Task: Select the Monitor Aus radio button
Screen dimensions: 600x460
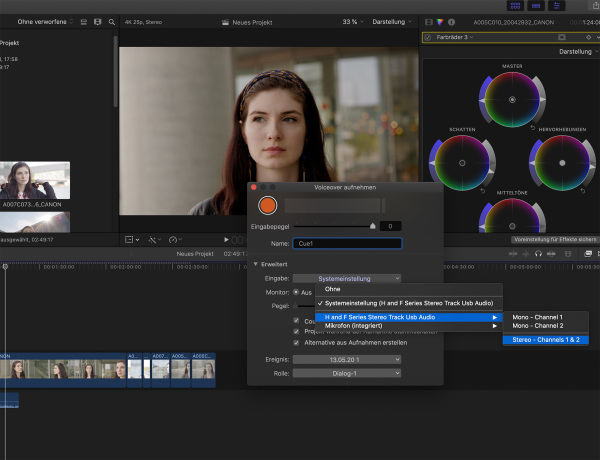Action: point(296,292)
